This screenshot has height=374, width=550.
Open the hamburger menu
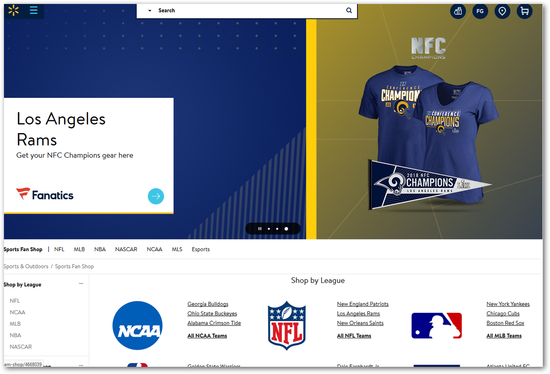click(x=34, y=10)
